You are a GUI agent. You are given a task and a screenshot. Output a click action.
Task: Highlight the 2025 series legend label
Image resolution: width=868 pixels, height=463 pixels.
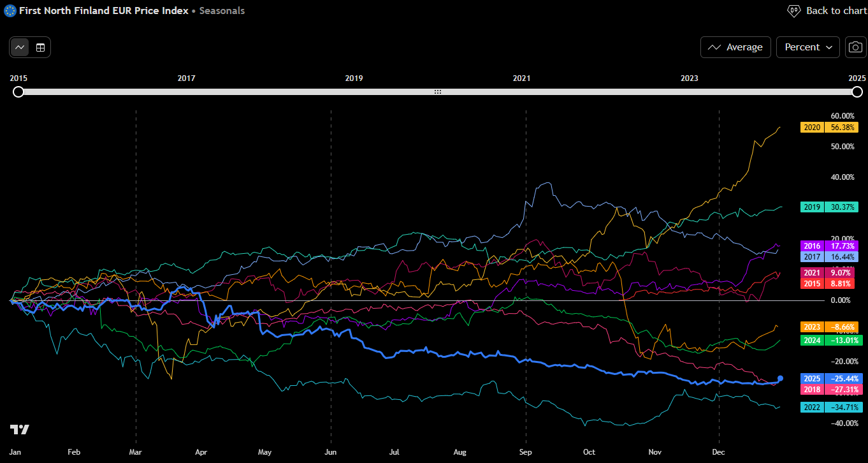coord(812,379)
